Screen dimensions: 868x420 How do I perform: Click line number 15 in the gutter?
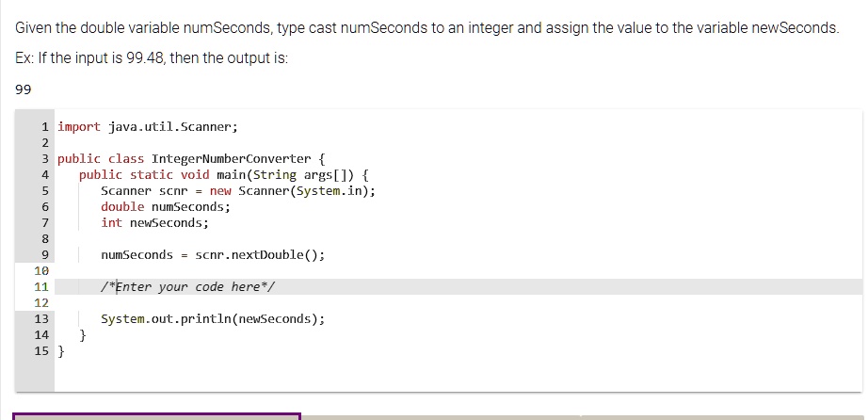coord(41,351)
